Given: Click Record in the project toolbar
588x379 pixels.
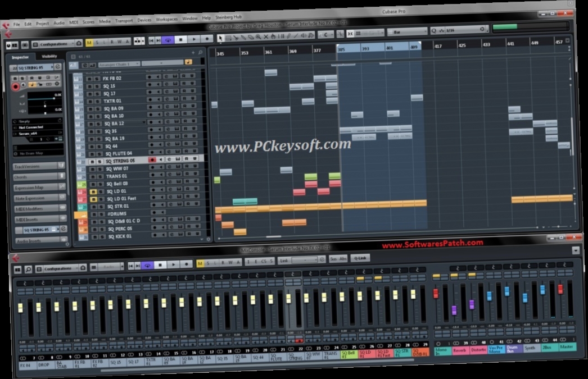Looking at the screenshot, I should [207, 38].
